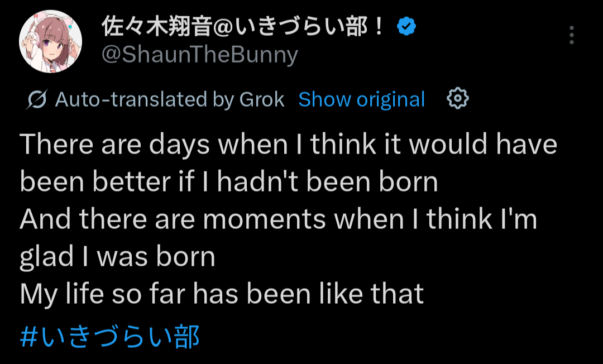Click the "@" sign in the ShaunTheBunny handle
Viewport: 603px width, 364px height.
tap(112, 55)
